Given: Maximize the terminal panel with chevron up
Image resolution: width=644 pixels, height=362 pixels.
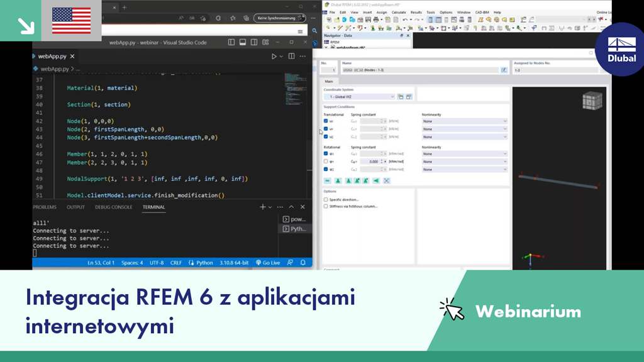Looking at the screenshot, I should coord(291,207).
